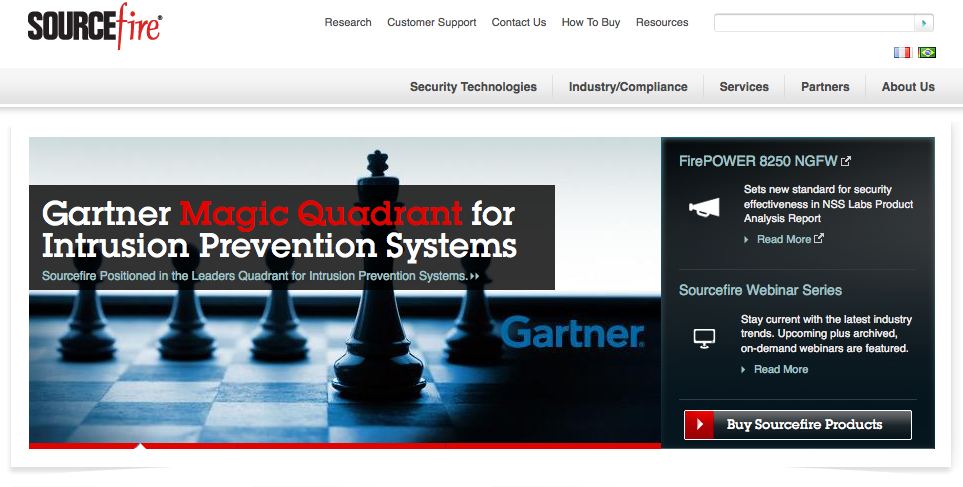
Task: Open Security Technologies navigation tab
Action: coord(473,87)
